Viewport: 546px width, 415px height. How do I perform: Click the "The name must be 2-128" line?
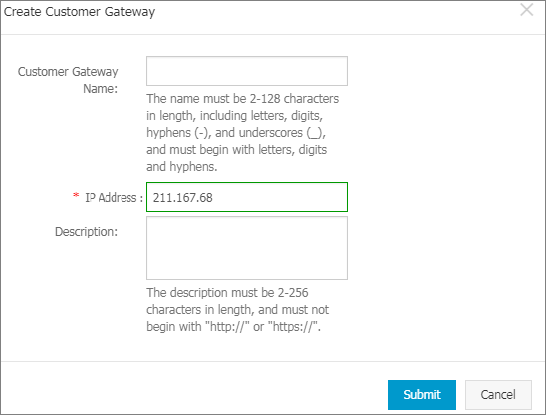242,99
